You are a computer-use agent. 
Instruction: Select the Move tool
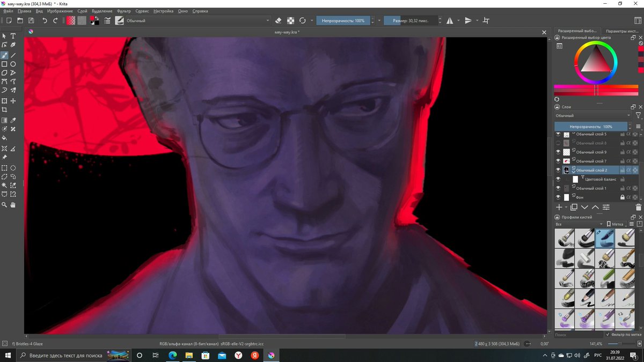(x=13, y=101)
